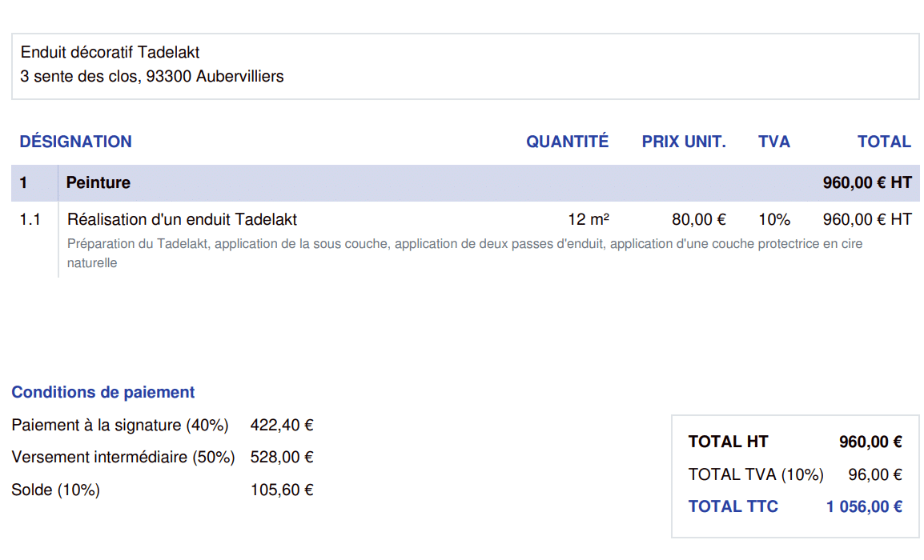
Task: Click the 80,00 € unit price
Action: pyautogui.click(x=698, y=219)
